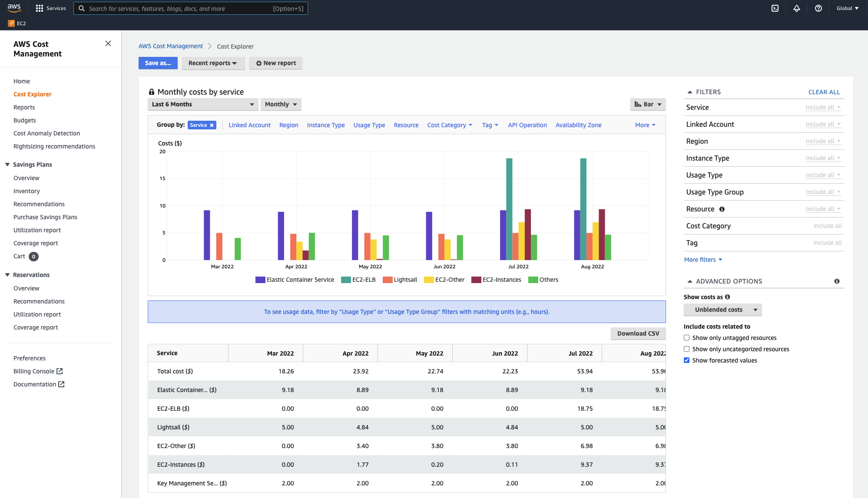Click the bar chart view icon
Screen dimensions: 868x498
[637, 104]
